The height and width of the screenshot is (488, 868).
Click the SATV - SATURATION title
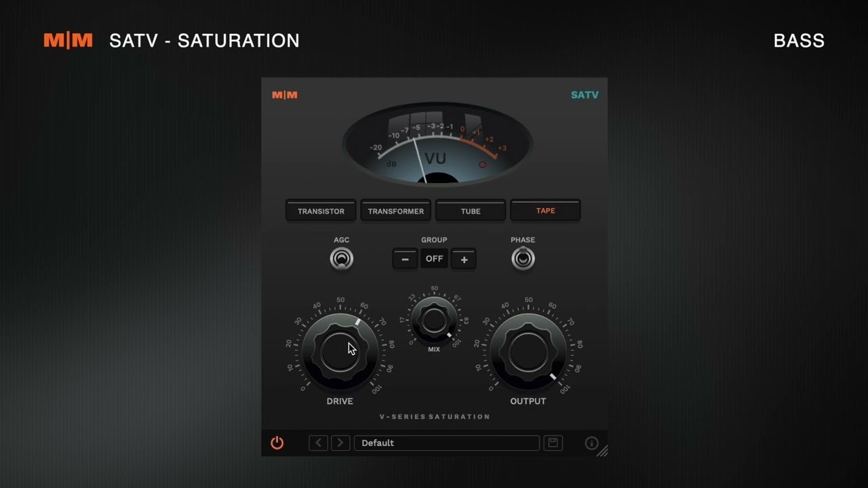[204, 41]
